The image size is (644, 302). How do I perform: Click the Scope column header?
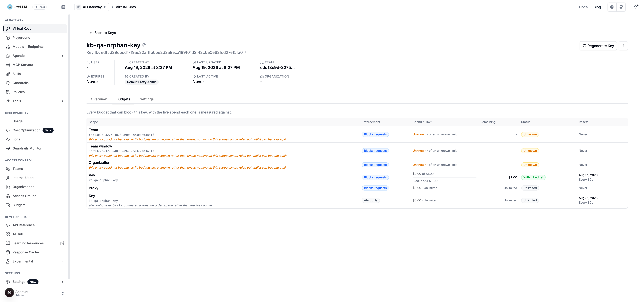[93, 122]
